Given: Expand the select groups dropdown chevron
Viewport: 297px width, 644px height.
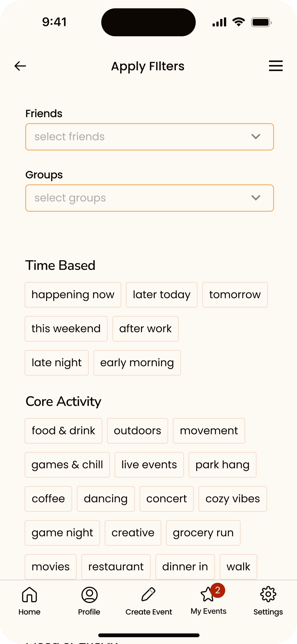Looking at the screenshot, I should click(x=256, y=198).
